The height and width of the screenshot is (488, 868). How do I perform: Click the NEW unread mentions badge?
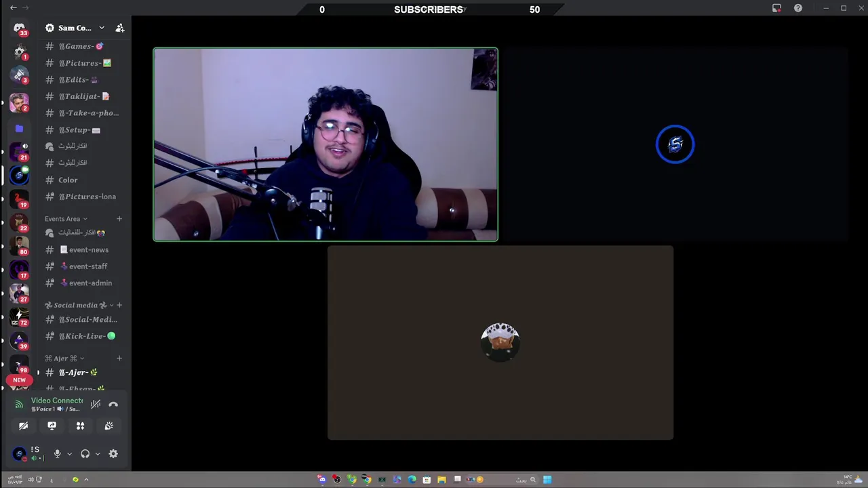click(19, 380)
